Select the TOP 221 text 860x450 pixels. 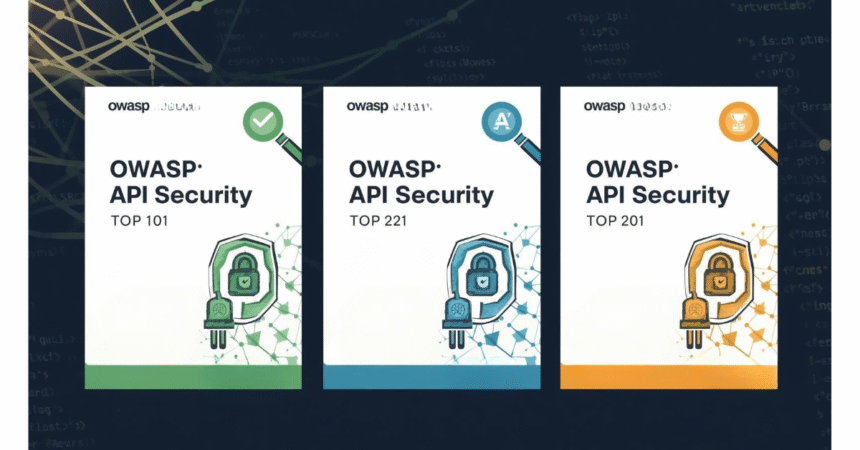378,221
